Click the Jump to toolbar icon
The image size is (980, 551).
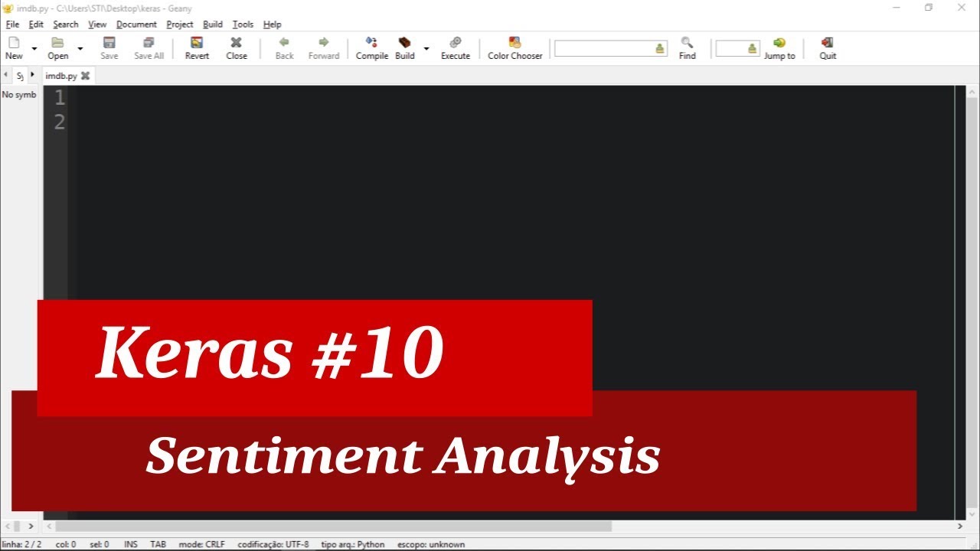(779, 47)
